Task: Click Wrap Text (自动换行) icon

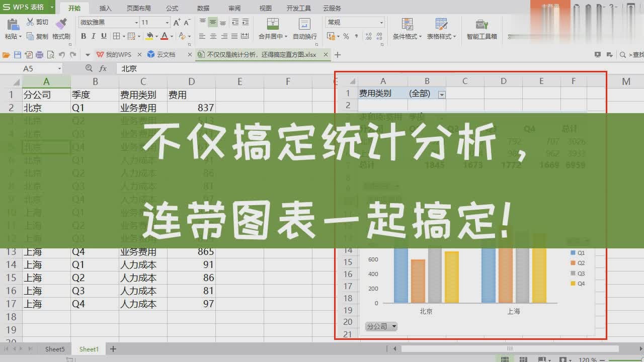Action: point(304,24)
